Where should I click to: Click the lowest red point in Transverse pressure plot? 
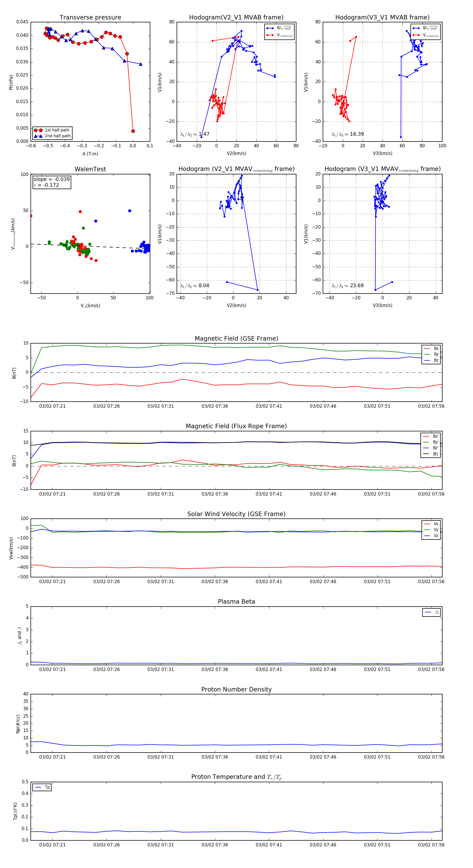[x=133, y=131]
